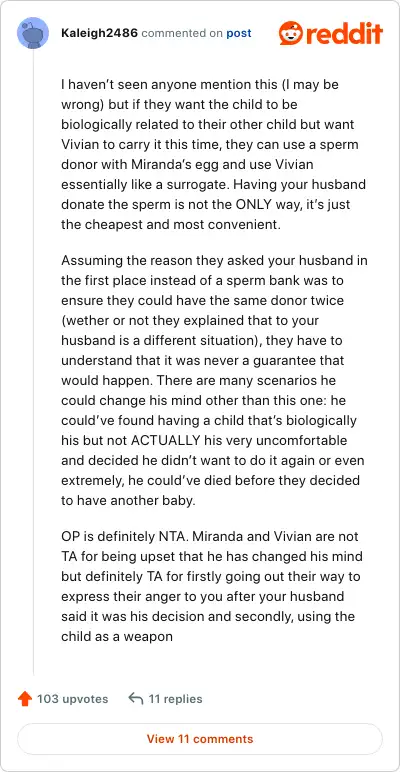Click the reply arrow icon

(135, 699)
